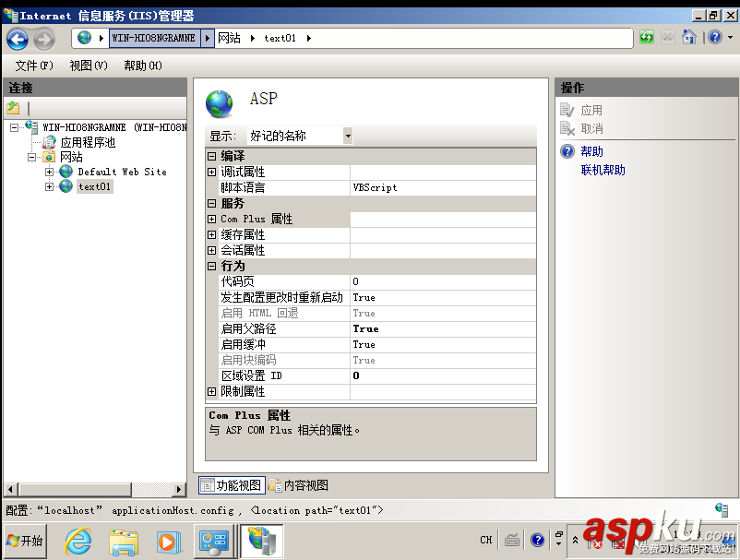Screen dimensions: 740x560
Task: Open the Display (显示) names dropdown
Action: (x=348, y=136)
